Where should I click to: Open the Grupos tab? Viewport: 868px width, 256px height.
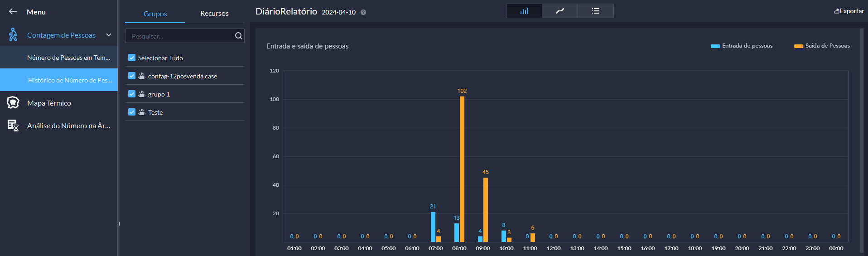[x=155, y=14]
